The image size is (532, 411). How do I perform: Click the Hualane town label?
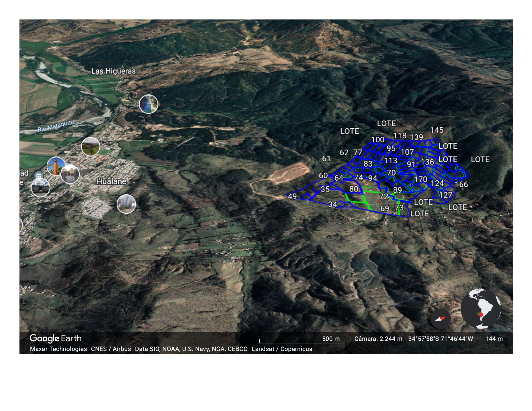[111, 181]
